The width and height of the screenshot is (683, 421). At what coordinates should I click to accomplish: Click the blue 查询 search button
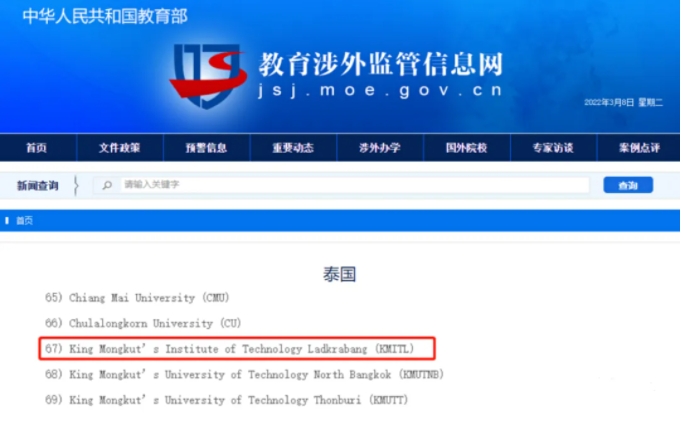point(628,185)
